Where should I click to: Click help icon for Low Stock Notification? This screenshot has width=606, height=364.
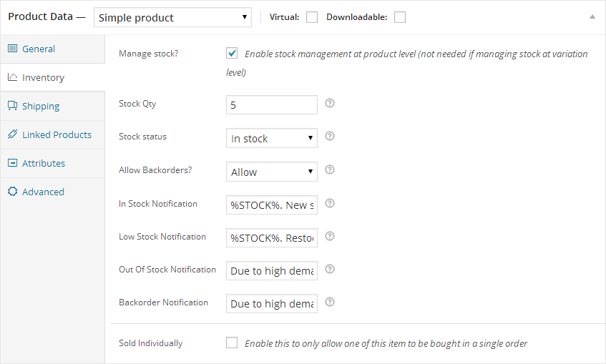click(x=330, y=236)
